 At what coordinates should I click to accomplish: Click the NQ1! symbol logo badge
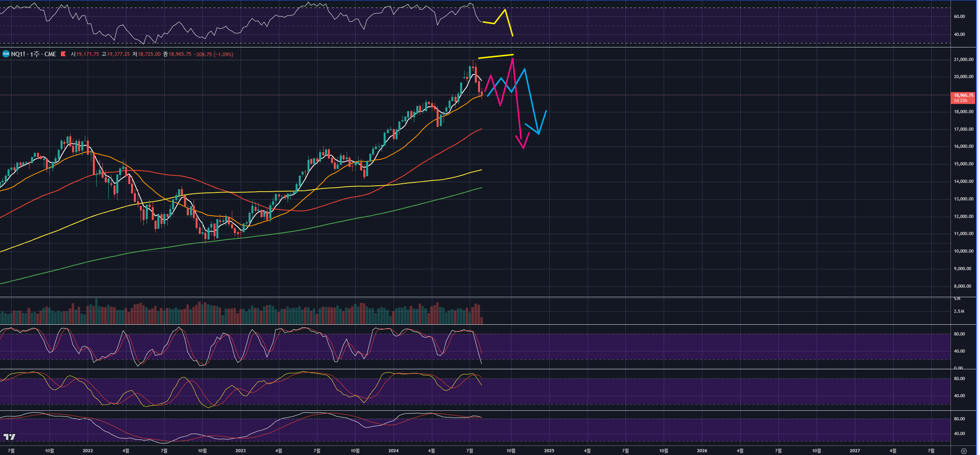6,54
